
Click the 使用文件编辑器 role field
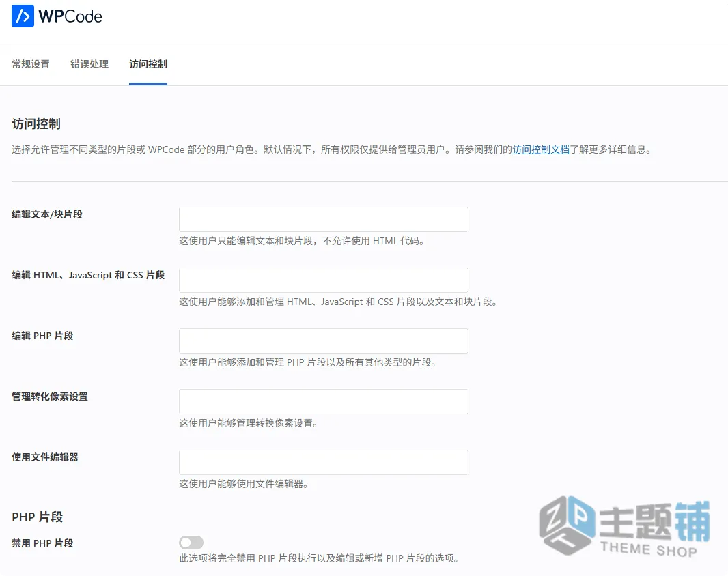click(x=324, y=462)
